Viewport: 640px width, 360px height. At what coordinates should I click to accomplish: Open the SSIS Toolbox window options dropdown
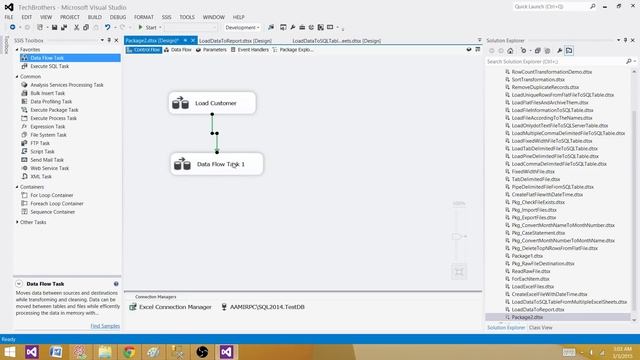click(102, 40)
